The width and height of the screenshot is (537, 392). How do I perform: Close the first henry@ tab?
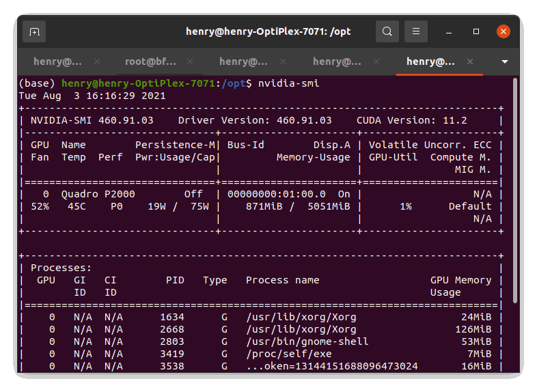tap(97, 61)
